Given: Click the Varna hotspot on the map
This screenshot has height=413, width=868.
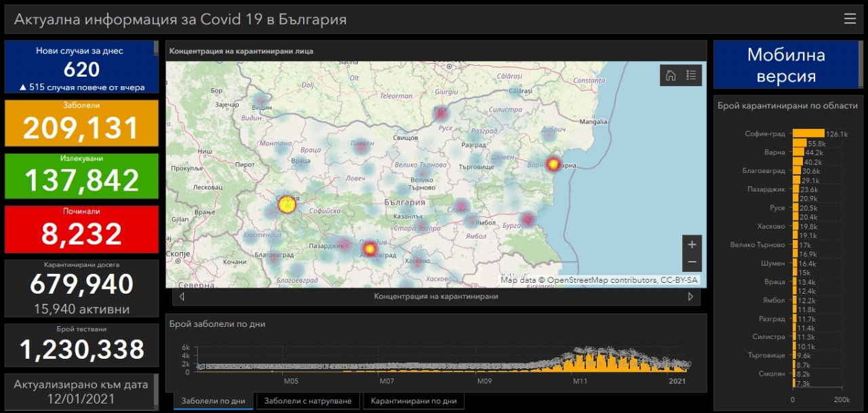Looking at the screenshot, I should pyautogui.click(x=553, y=163).
